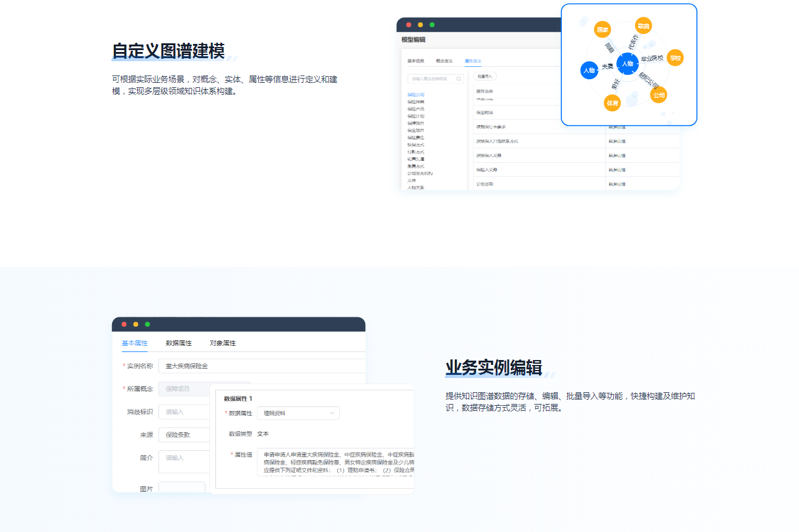This screenshot has height=532, width=799.
Task: Select 保险公司 in the concept list
Action: click(x=415, y=95)
